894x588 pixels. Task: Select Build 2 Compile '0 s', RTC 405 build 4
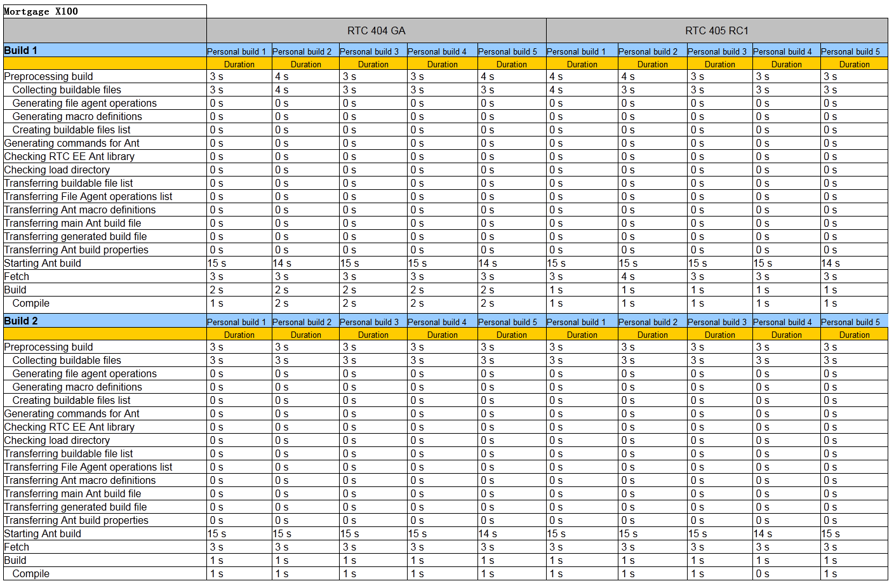(x=763, y=573)
